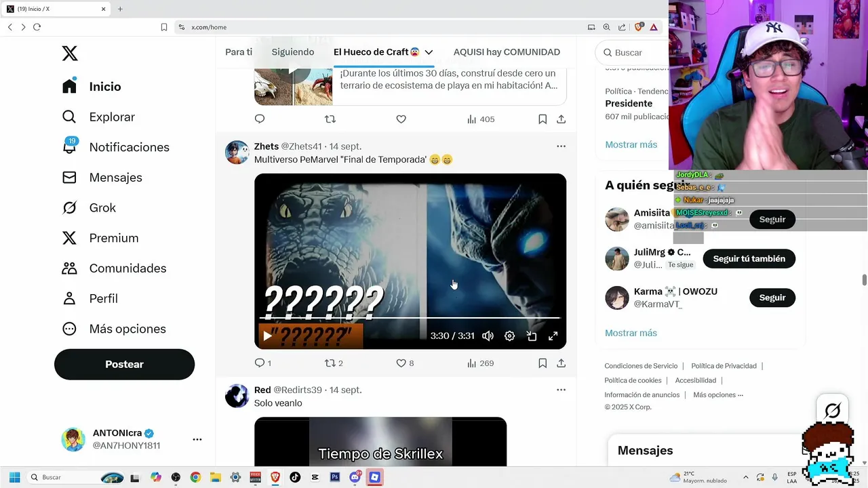
Task: Open Condiciones de Servicio link
Action: pyautogui.click(x=641, y=366)
